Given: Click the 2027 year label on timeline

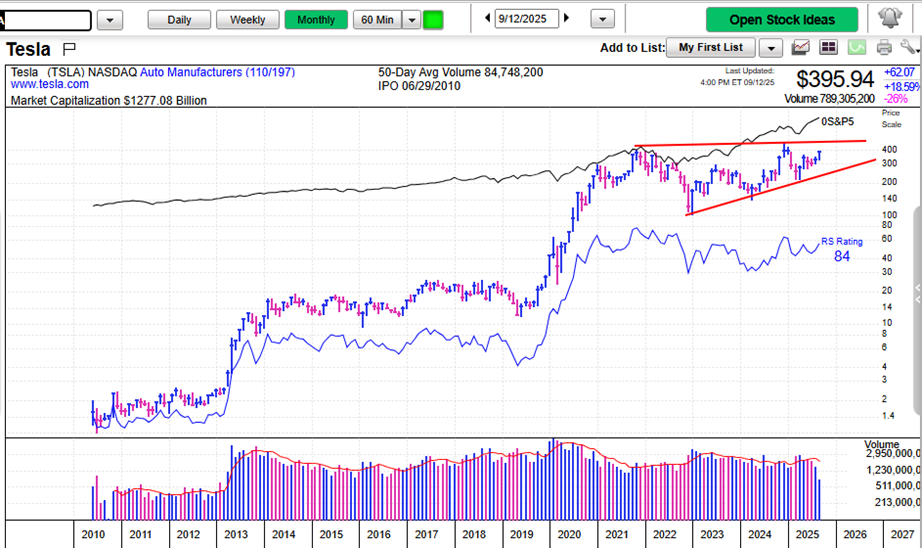Looking at the screenshot, I should (902, 534).
